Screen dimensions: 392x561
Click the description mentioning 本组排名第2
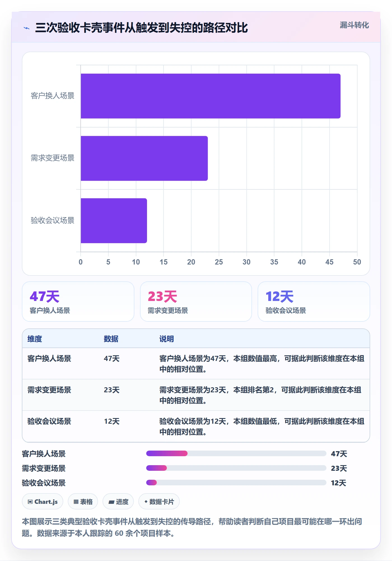260,395
